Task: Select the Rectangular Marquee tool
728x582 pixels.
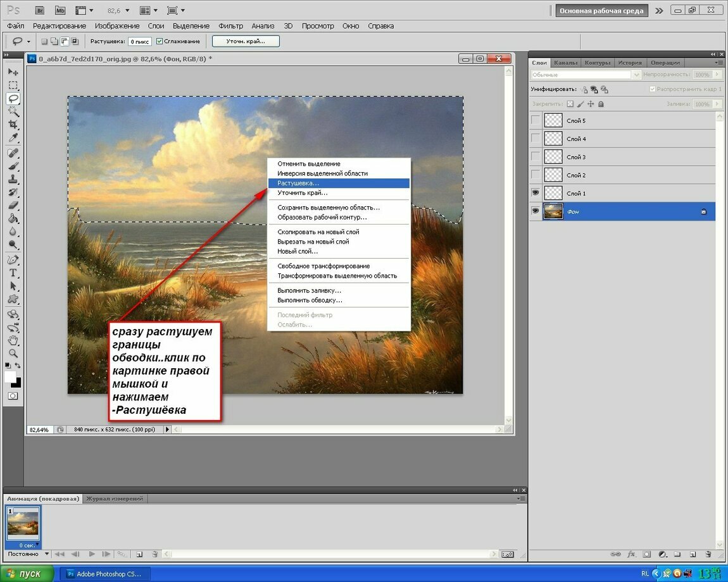Action: pos(13,85)
